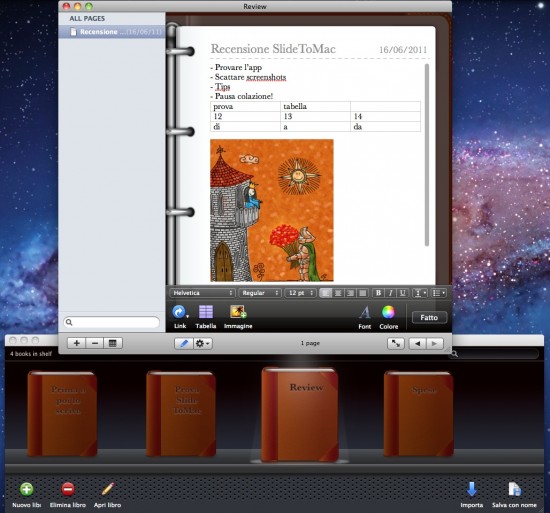Open the Regular typeface dropdown

[x=259, y=293]
